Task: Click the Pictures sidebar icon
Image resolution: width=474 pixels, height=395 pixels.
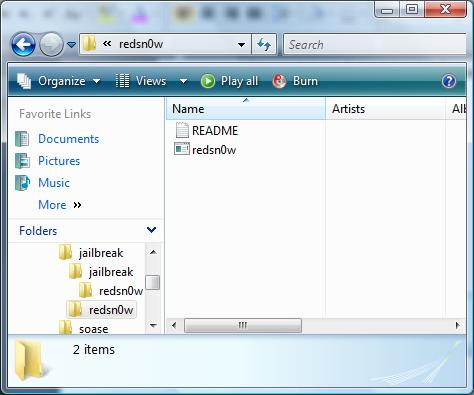Action: coord(22,161)
